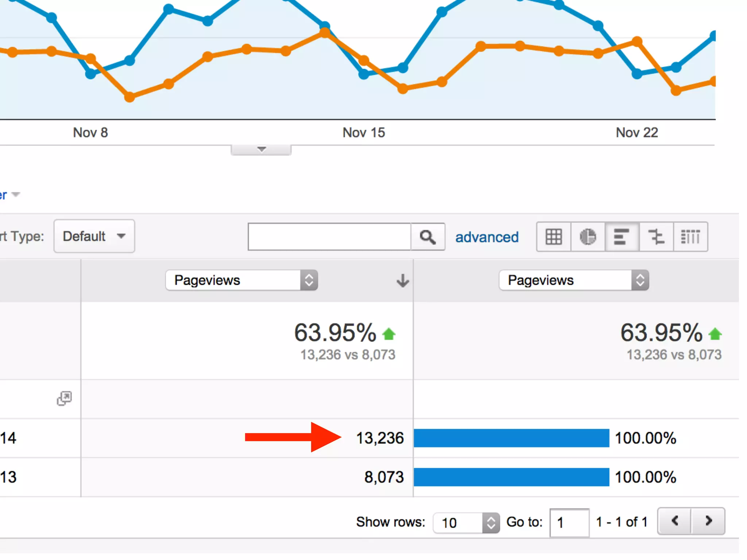Collapse the chart using the handle below the timeline

[261, 149]
